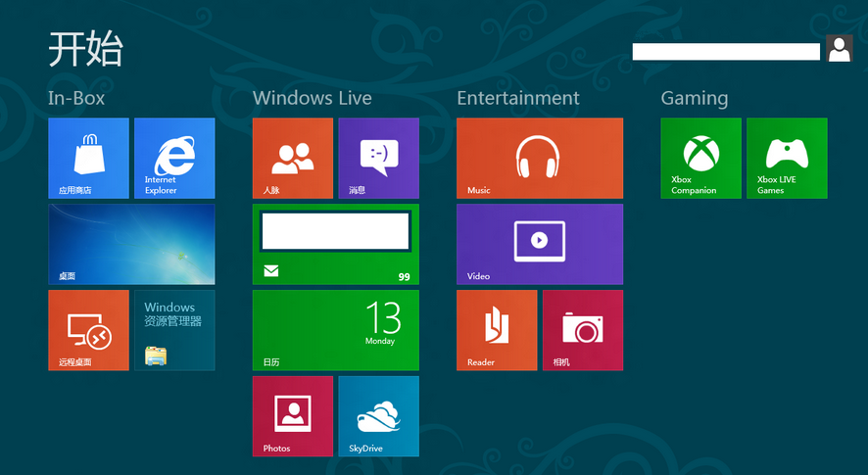Viewport: 868px width, 475px height.
Task: Open the Xbox LIVE Games tile
Action: (788, 159)
